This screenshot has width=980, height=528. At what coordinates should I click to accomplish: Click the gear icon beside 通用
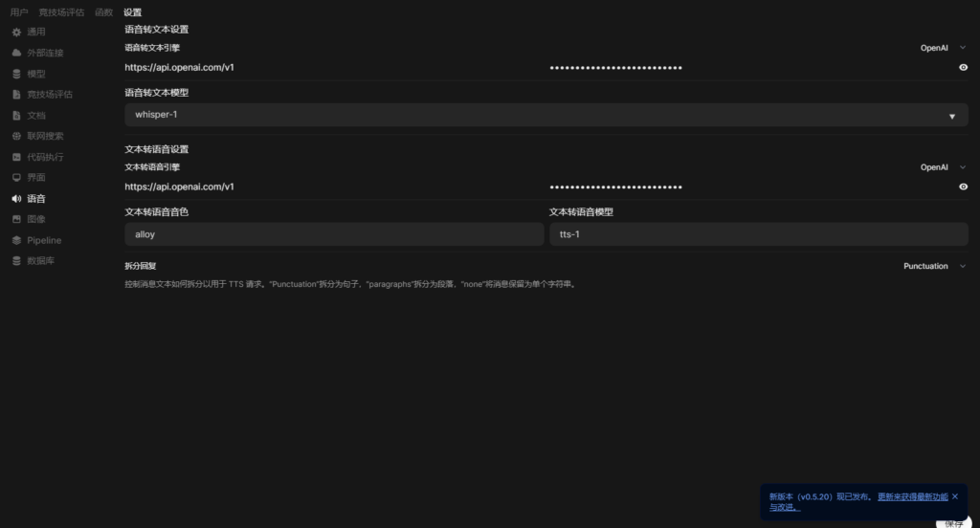[16, 33]
